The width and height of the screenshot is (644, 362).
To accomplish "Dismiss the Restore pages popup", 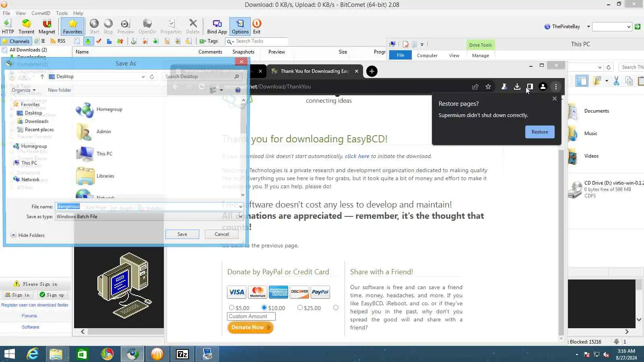I will [555, 99].
